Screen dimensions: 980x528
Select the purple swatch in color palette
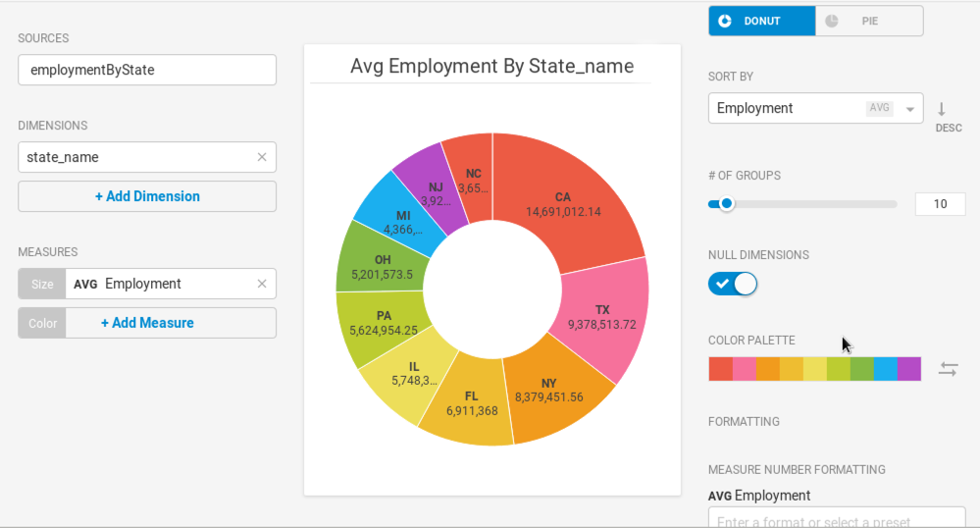(909, 369)
